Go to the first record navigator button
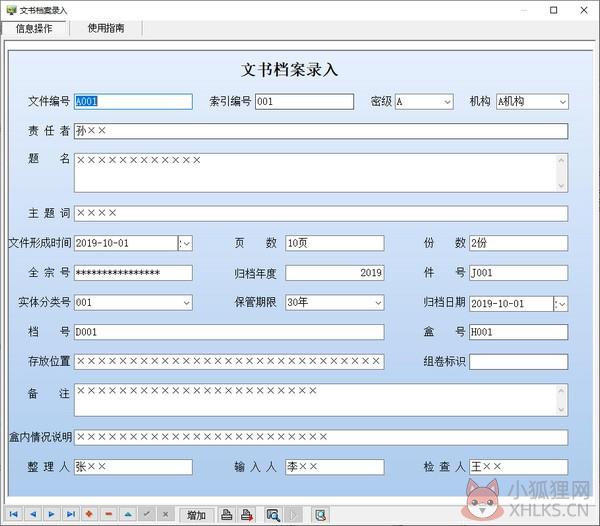This screenshot has width=600, height=526. click(14, 515)
